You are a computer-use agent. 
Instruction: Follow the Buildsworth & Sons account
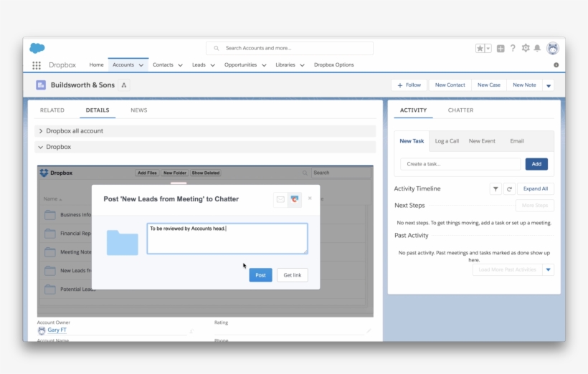(x=409, y=85)
